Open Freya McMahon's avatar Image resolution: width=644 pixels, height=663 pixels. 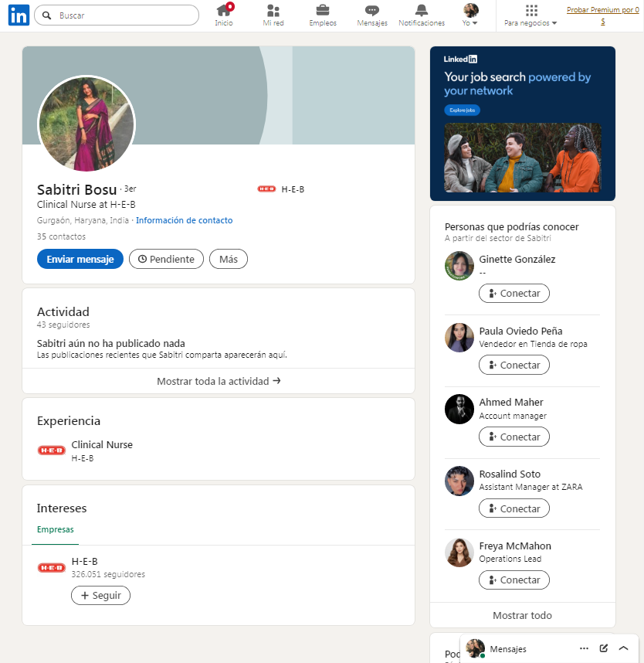point(459,552)
